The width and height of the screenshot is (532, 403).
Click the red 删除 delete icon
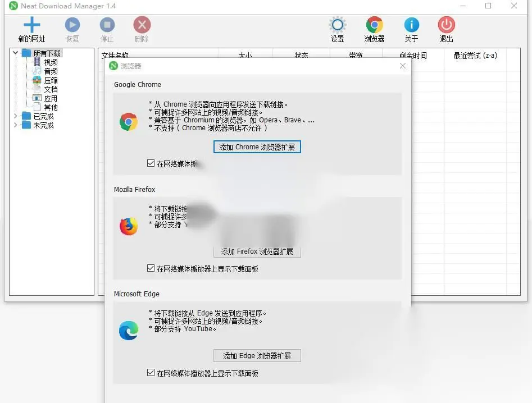click(x=142, y=25)
